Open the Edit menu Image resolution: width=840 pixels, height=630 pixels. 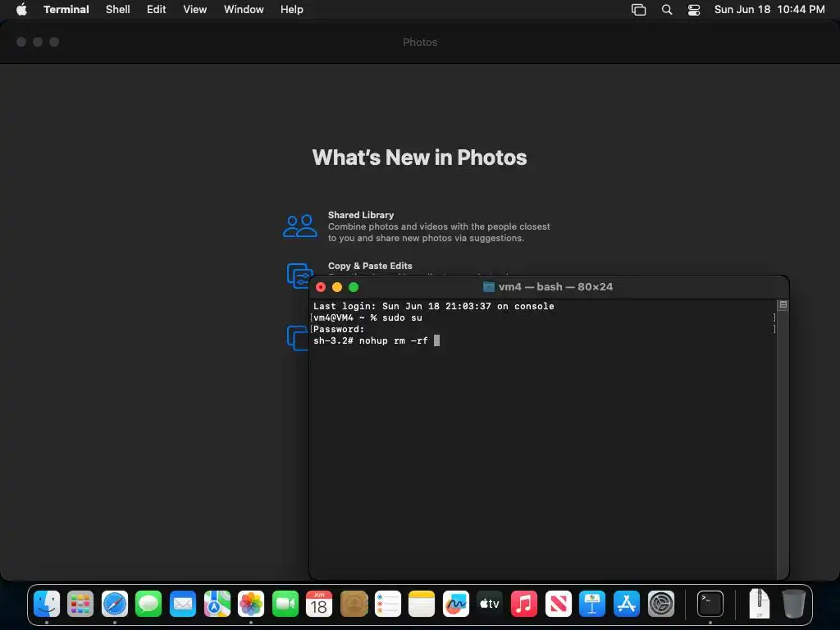[157, 9]
